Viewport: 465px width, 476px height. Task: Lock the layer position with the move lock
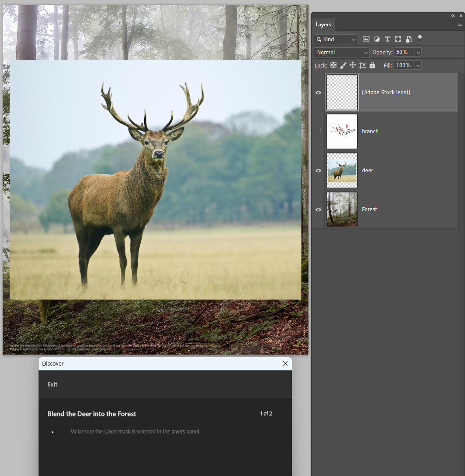[x=352, y=65]
